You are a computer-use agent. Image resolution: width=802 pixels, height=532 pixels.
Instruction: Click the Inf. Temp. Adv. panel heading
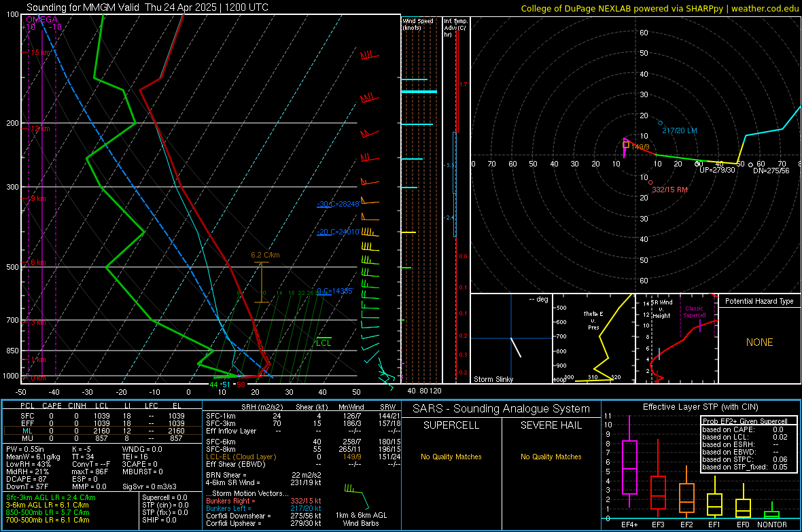point(455,28)
